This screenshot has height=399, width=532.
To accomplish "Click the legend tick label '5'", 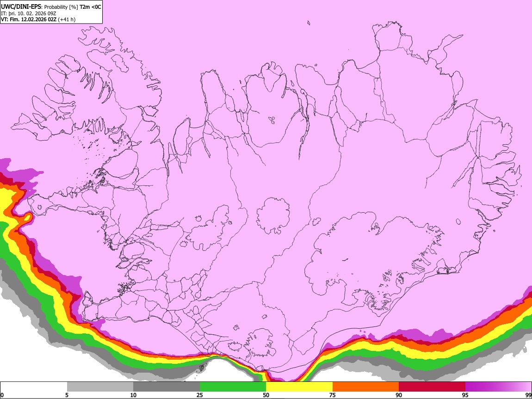I will click(67, 395).
